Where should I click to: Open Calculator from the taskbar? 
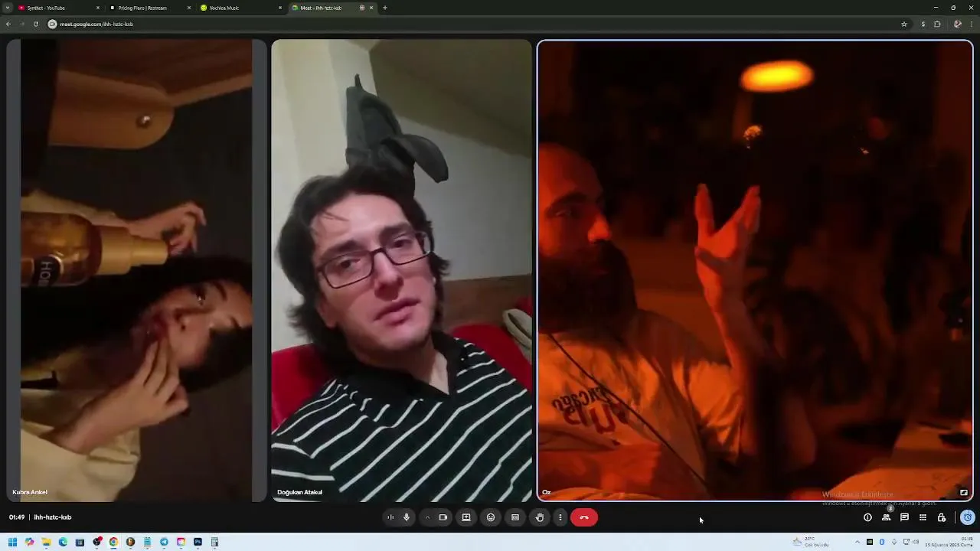coord(214,542)
